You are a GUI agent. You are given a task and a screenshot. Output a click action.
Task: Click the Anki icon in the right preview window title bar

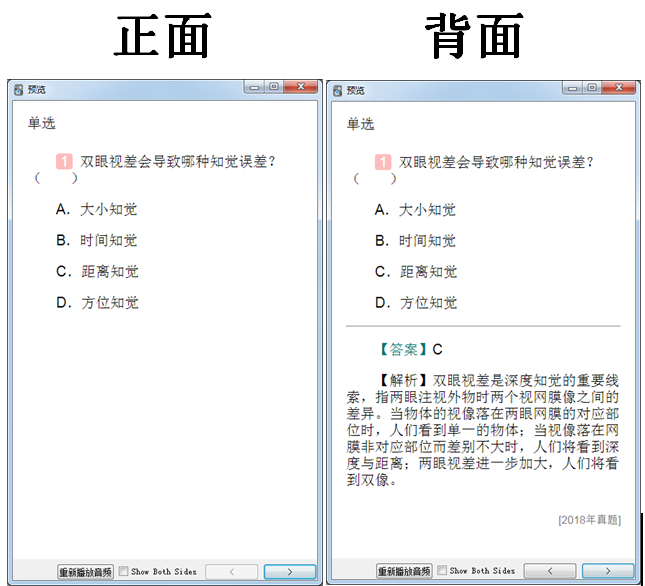337,91
